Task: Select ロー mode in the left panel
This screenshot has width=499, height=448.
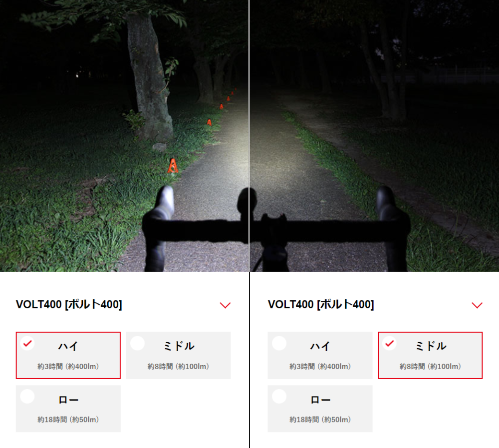Action: (x=68, y=409)
